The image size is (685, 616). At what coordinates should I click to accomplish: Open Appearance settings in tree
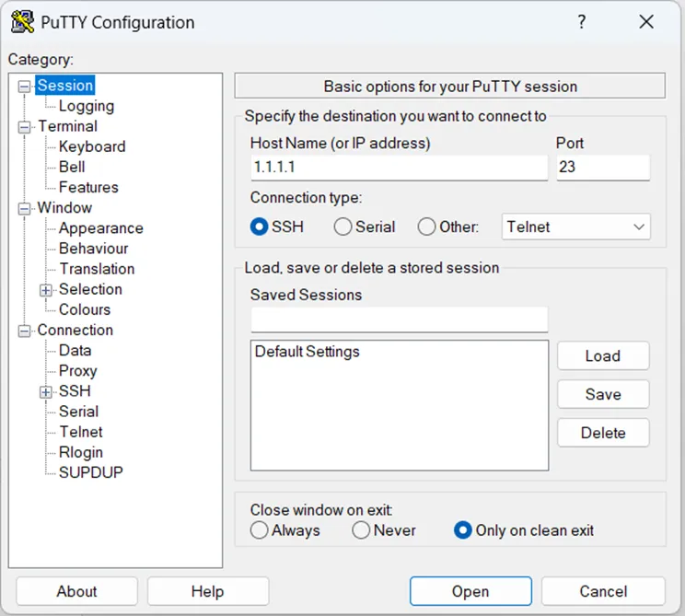click(101, 228)
